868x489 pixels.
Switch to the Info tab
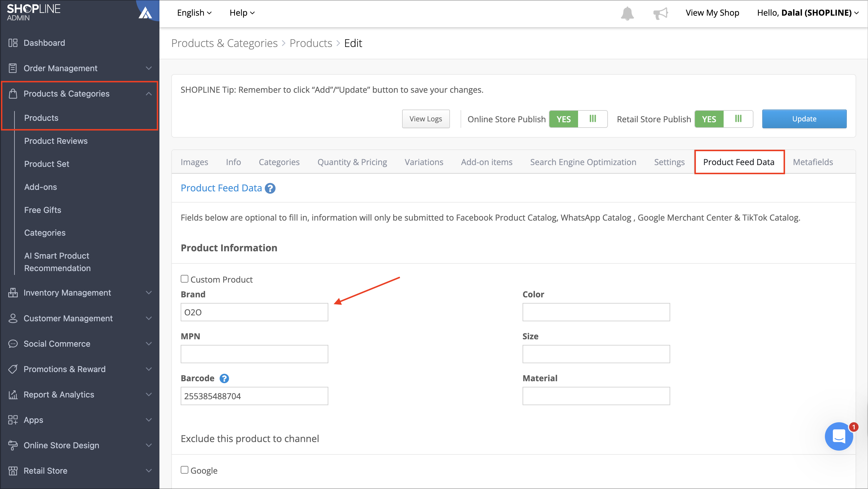point(234,162)
